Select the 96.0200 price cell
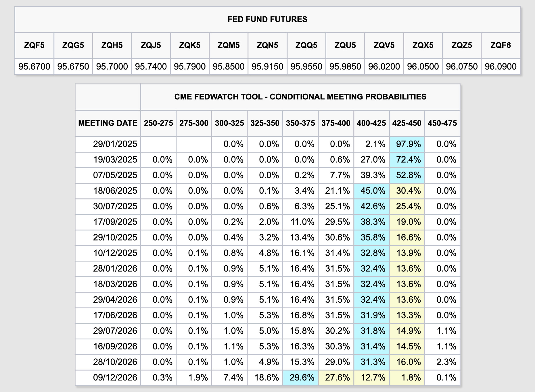 coord(384,66)
